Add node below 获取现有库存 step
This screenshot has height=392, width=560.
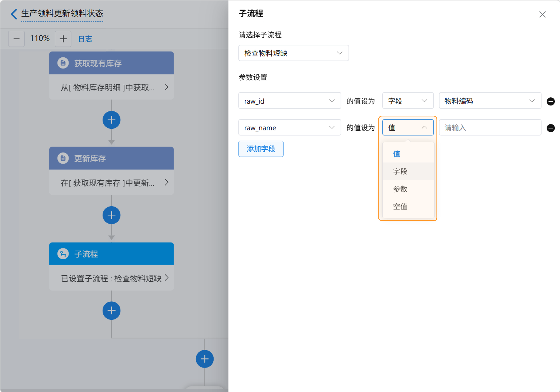[111, 120]
